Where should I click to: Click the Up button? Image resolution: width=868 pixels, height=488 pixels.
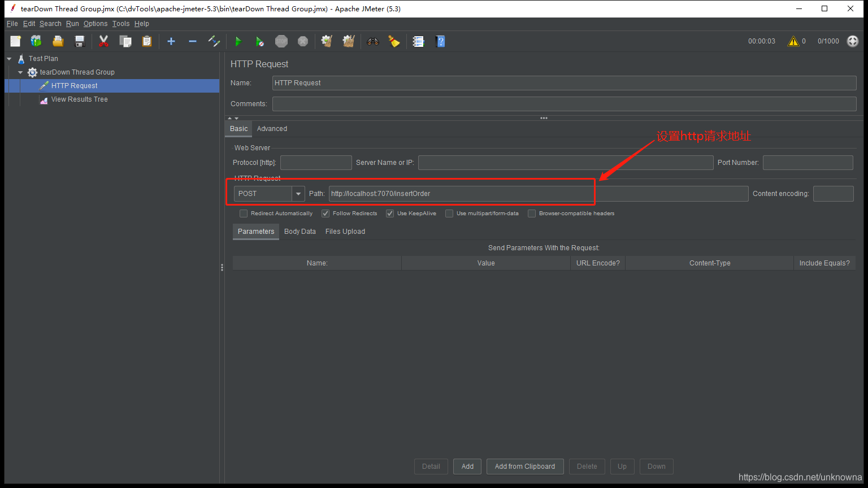pyautogui.click(x=622, y=467)
